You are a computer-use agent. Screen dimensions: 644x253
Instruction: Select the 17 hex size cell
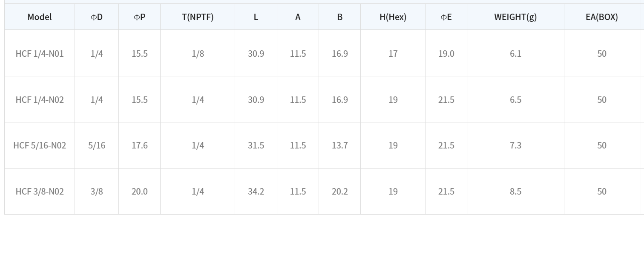click(x=393, y=54)
